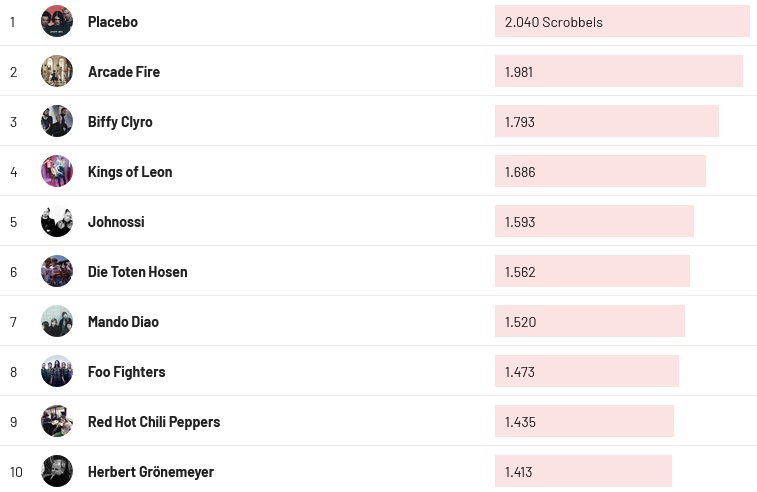Click the 1.520 scrobble count bar
Viewport: 757px width, 492px height.
click(589, 322)
